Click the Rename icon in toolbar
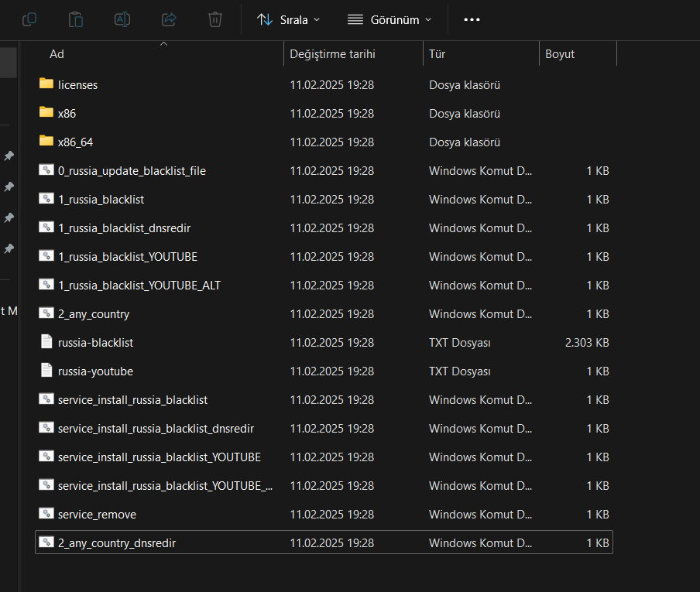 122,19
